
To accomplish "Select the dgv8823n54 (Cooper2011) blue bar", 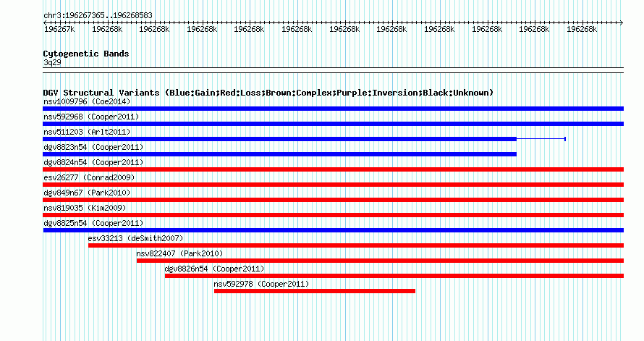I will click(280, 154).
